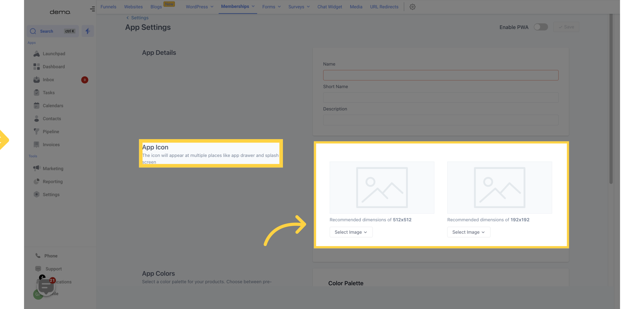Click the lightning bolt quick actions icon
This screenshot has height=309, width=644.
(x=88, y=31)
